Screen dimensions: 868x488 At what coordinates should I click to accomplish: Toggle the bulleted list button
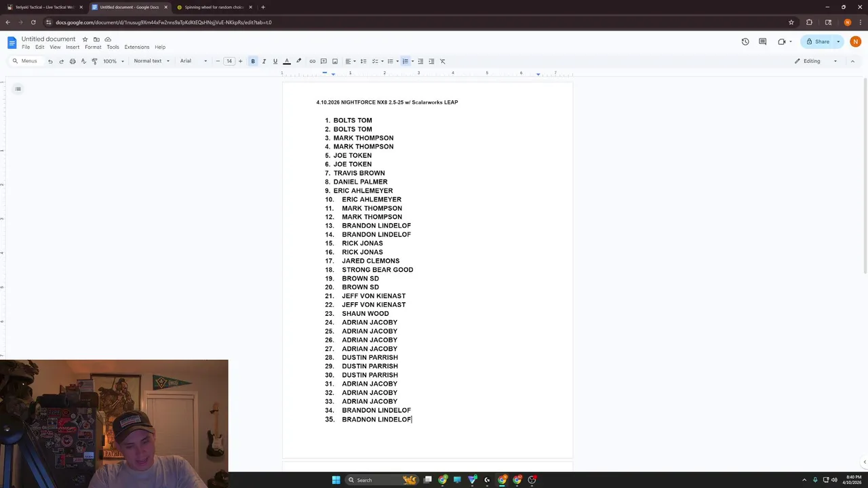[x=390, y=61]
